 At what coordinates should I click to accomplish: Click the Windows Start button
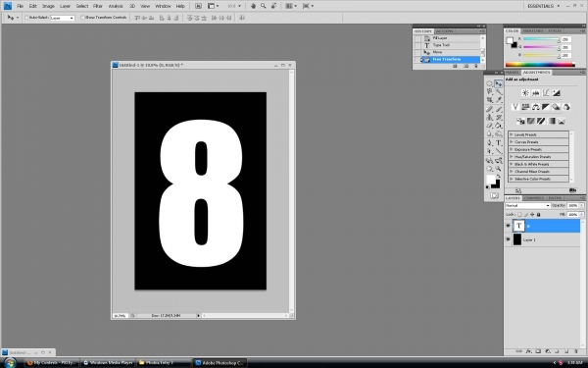(10, 363)
